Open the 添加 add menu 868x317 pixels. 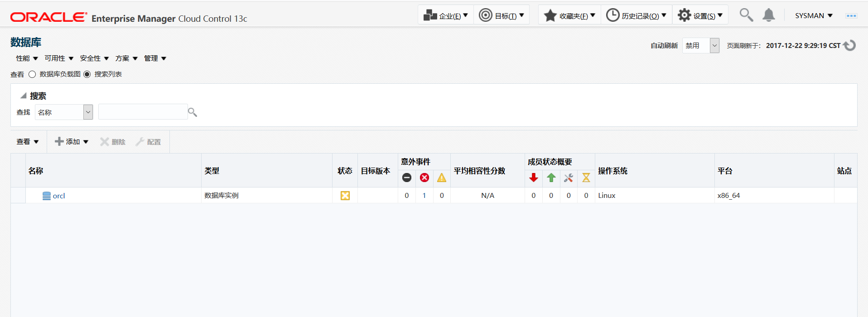click(72, 142)
